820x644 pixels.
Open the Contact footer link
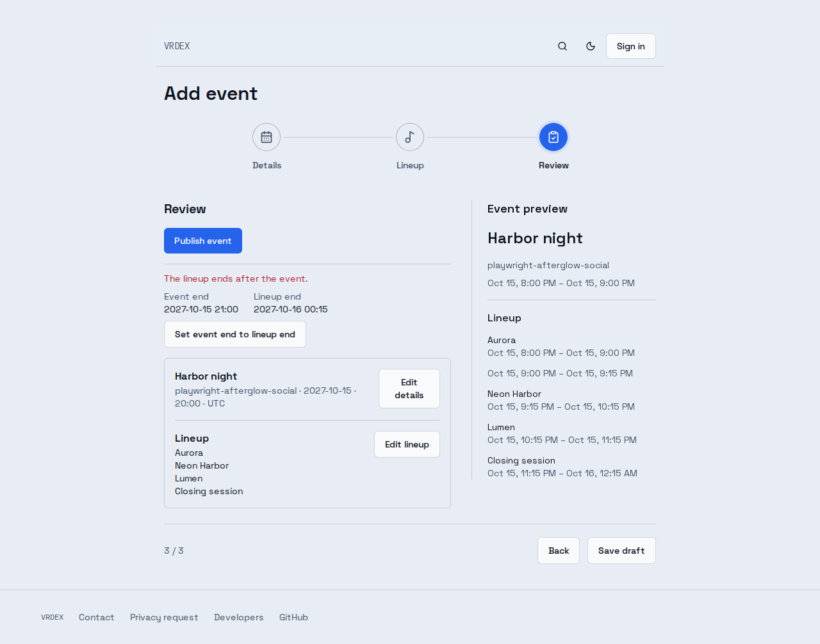97,617
